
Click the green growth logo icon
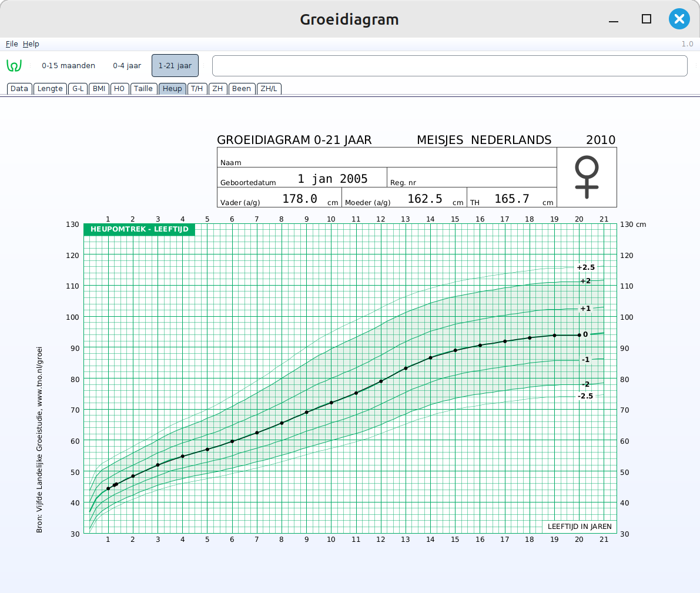tap(14, 66)
